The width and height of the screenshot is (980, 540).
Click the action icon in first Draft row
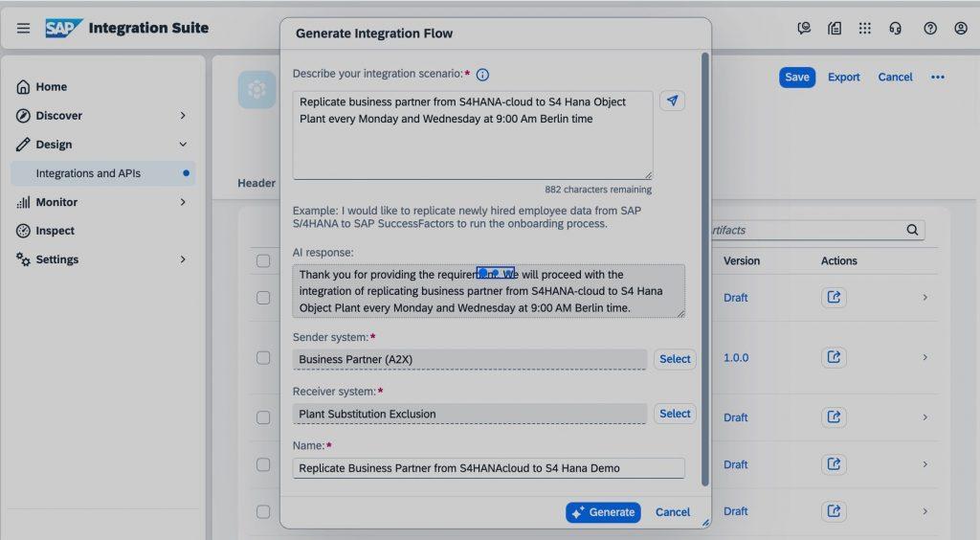pyautogui.click(x=834, y=297)
